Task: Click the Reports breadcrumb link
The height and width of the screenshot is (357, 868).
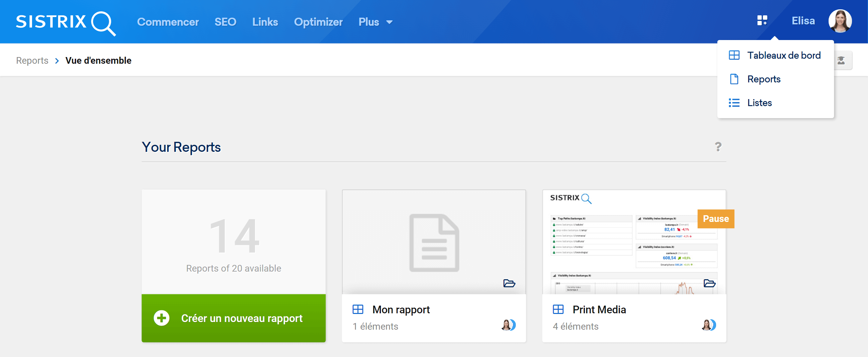Action: (x=32, y=61)
